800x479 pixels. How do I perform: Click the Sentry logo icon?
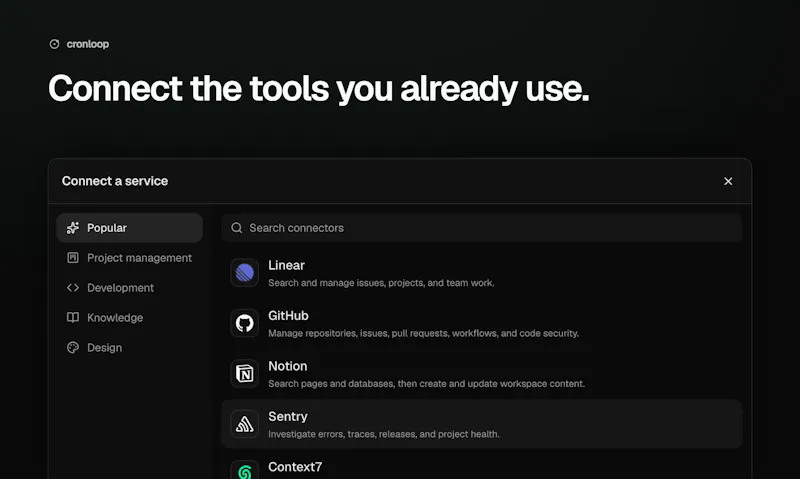(x=244, y=424)
